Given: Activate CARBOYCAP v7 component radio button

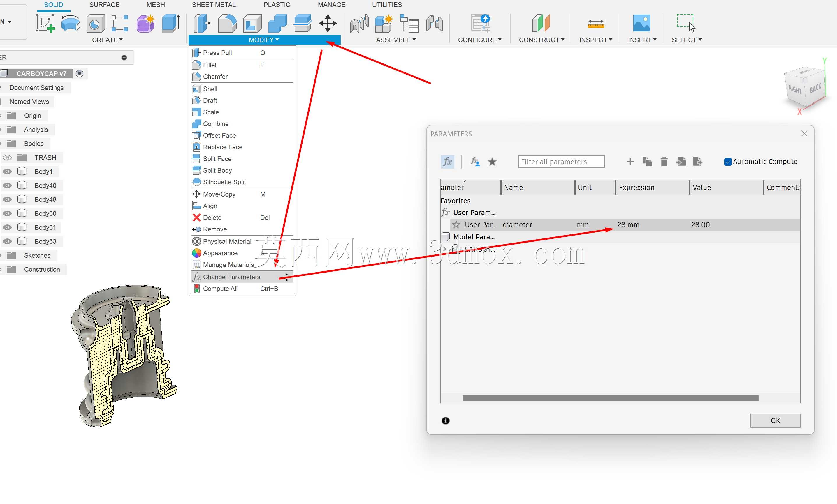Looking at the screenshot, I should 80,73.
